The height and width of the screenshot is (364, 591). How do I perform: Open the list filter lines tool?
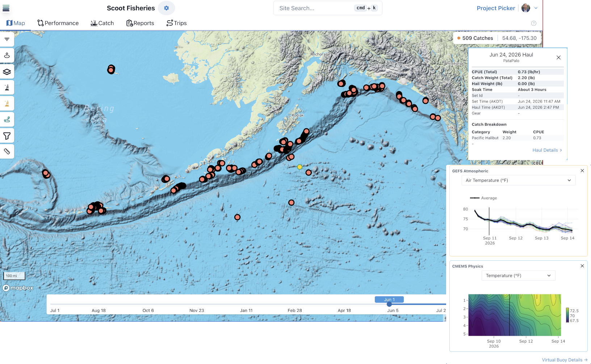point(7,39)
